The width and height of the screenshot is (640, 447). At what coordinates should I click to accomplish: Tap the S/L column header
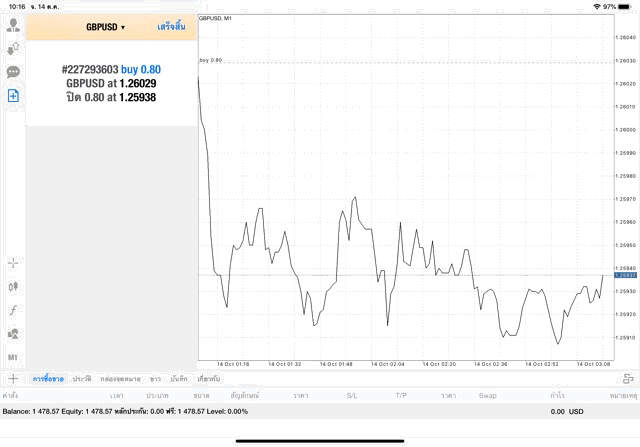click(x=352, y=395)
